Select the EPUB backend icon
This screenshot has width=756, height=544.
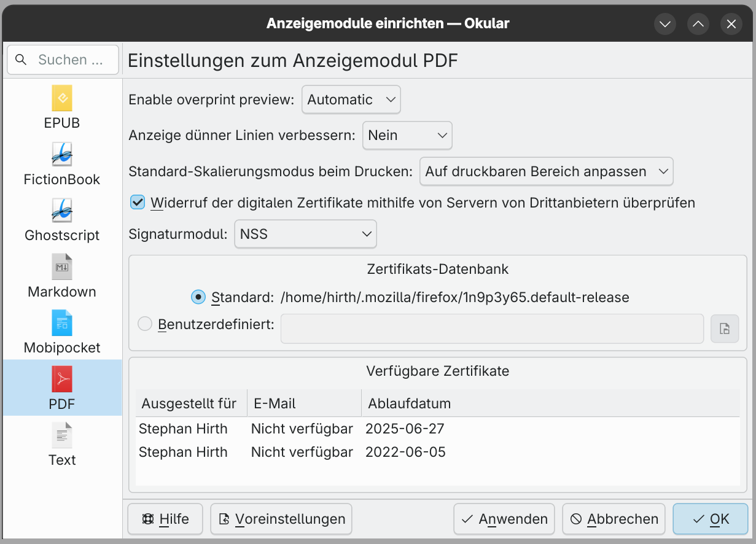62,98
